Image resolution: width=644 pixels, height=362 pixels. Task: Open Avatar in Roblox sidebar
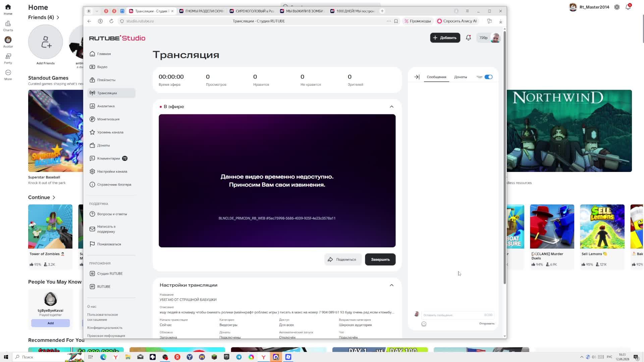coord(8,42)
